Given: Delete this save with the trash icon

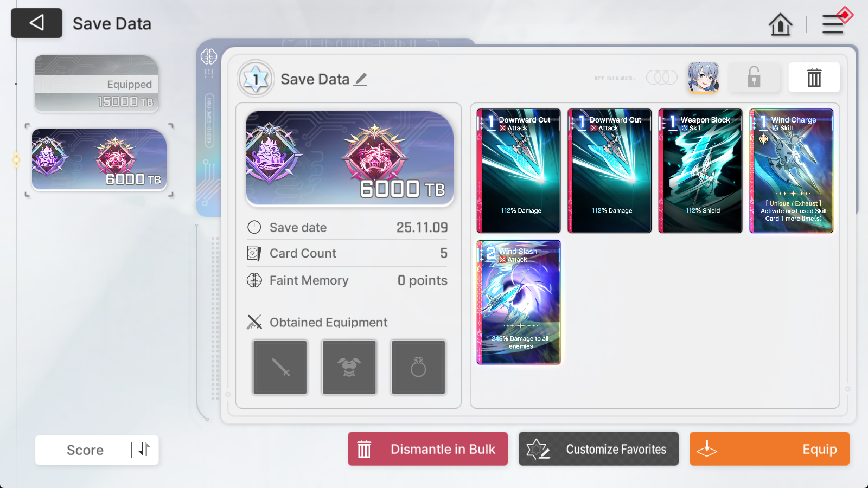Looking at the screenshot, I should 814,77.
